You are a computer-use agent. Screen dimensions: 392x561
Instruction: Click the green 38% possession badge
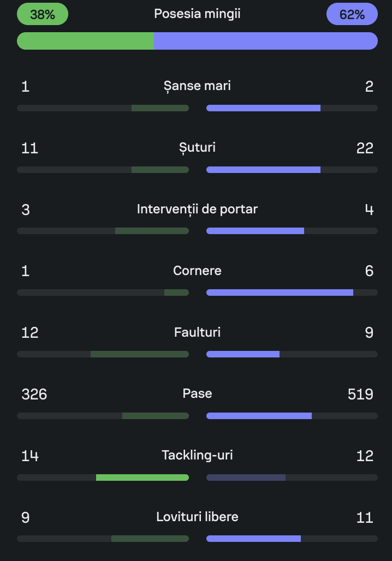[x=43, y=14]
